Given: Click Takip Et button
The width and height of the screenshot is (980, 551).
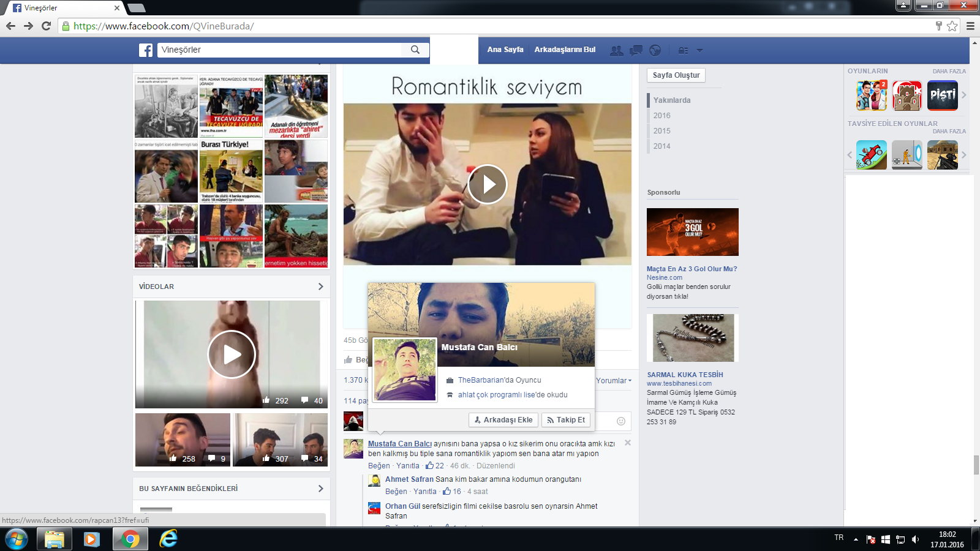Looking at the screenshot, I should (566, 420).
